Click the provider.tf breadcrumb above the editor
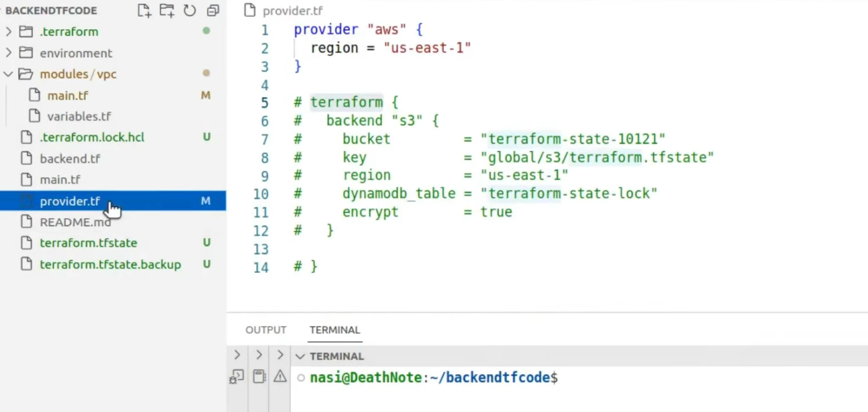Image resolution: width=868 pixels, height=412 pixels. (292, 11)
